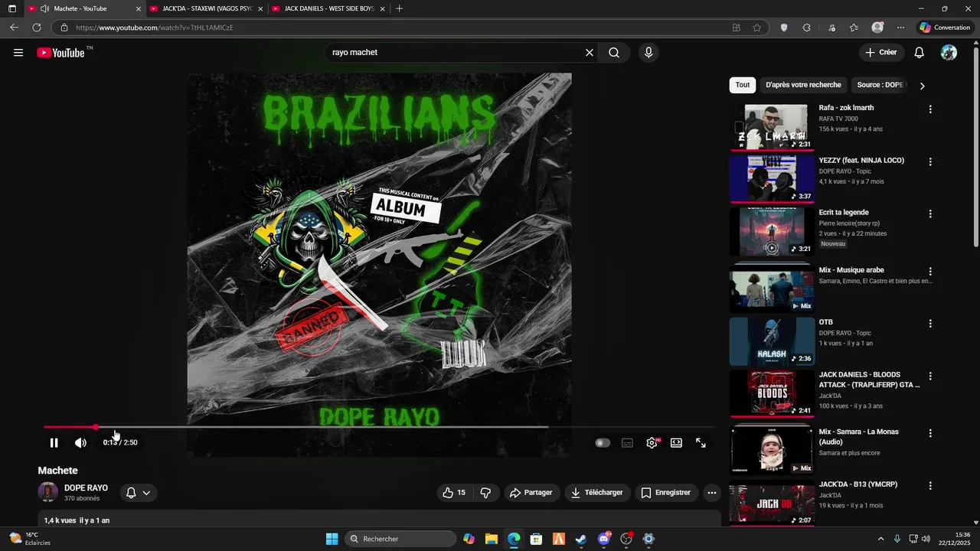This screenshot has height=551, width=980.
Task: Open options for Rafa - zok lmarth
Action: (x=930, y=109)
